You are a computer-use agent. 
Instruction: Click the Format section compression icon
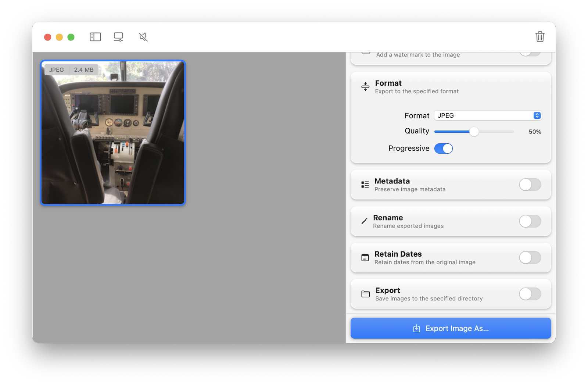pos(365,87)
